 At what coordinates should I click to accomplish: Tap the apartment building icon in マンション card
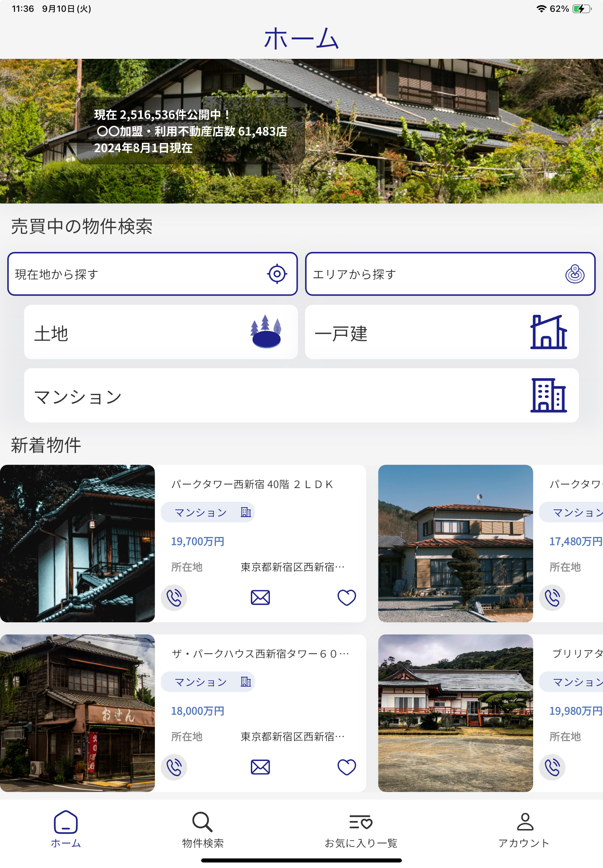tap(549, 395)
